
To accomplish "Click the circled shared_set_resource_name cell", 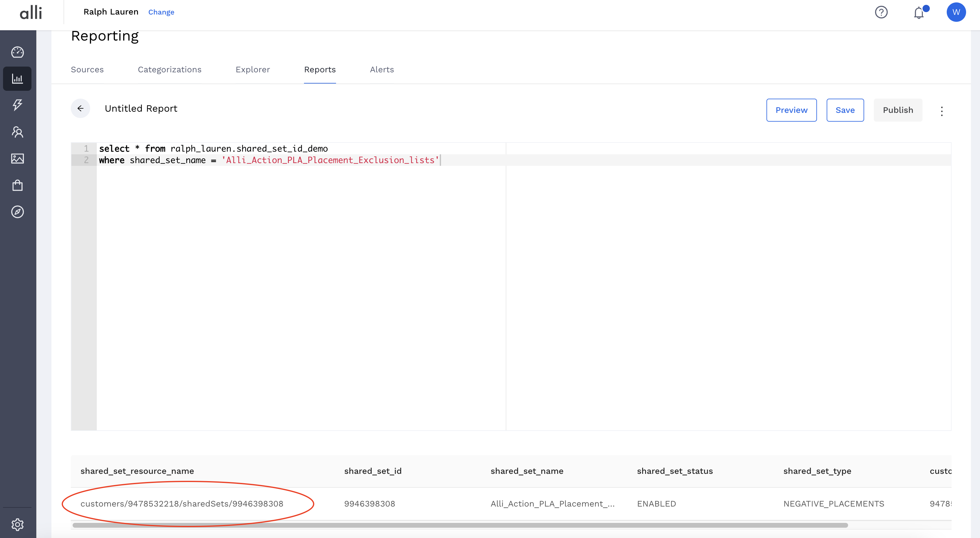I will click(x=182, y=504).
